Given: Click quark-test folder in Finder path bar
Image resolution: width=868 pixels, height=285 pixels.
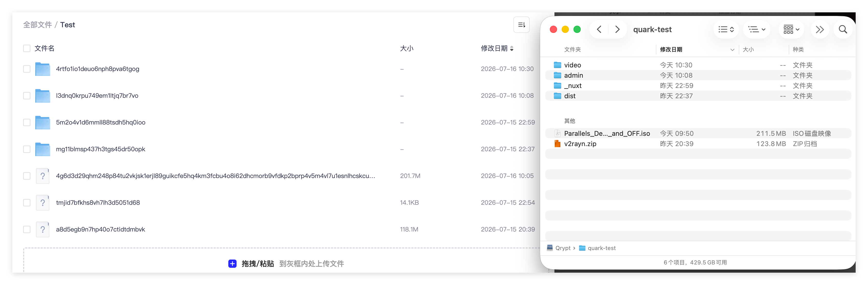Looking at the screenshot, I should (597, 248).
